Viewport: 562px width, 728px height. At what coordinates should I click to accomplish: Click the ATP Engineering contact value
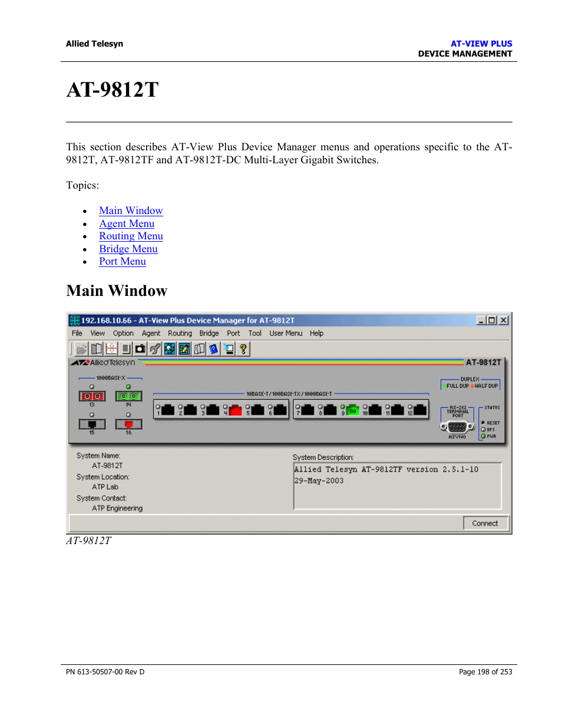[x=117, y=508]
